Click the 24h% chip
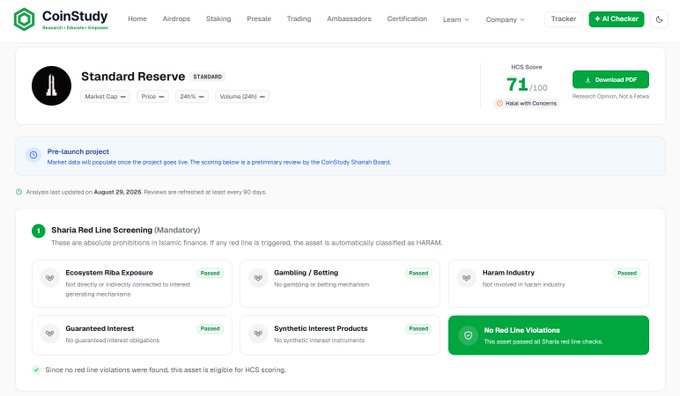This screenshot has width=680, height=396. pyautogui.click(x=192, y=96)
